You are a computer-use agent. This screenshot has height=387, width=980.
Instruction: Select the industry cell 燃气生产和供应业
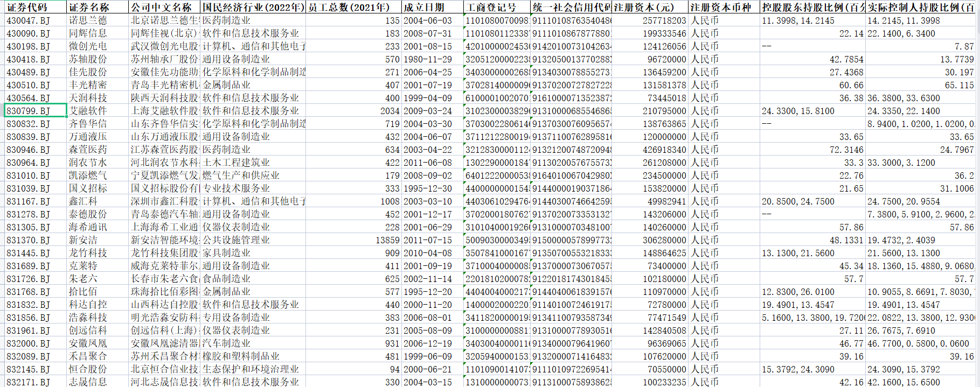[x=253, y=175]
